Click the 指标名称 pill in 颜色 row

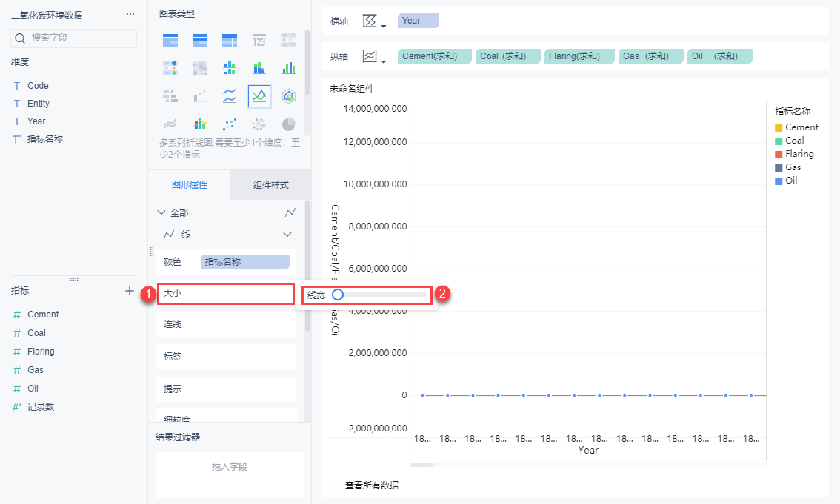coord(245,262)
